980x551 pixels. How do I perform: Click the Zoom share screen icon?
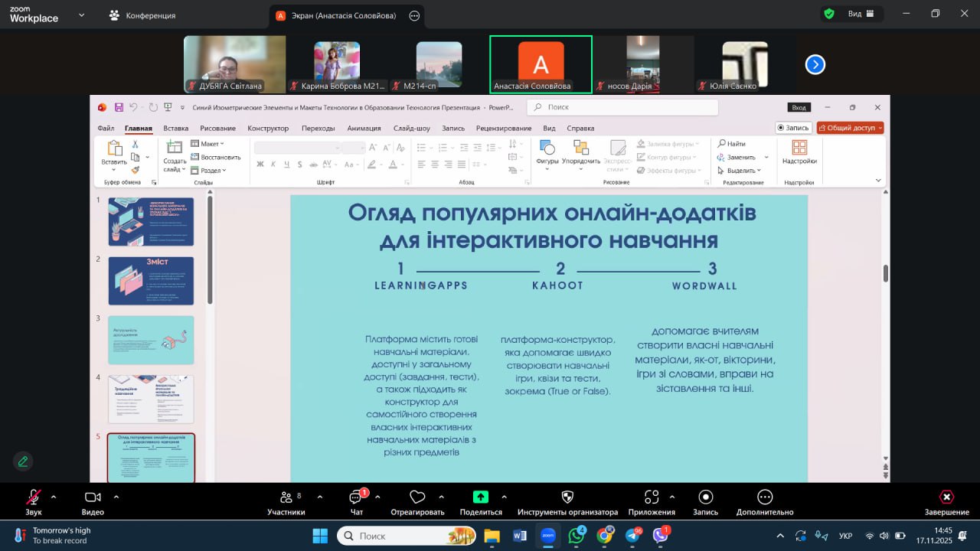[x=481, y=497]
